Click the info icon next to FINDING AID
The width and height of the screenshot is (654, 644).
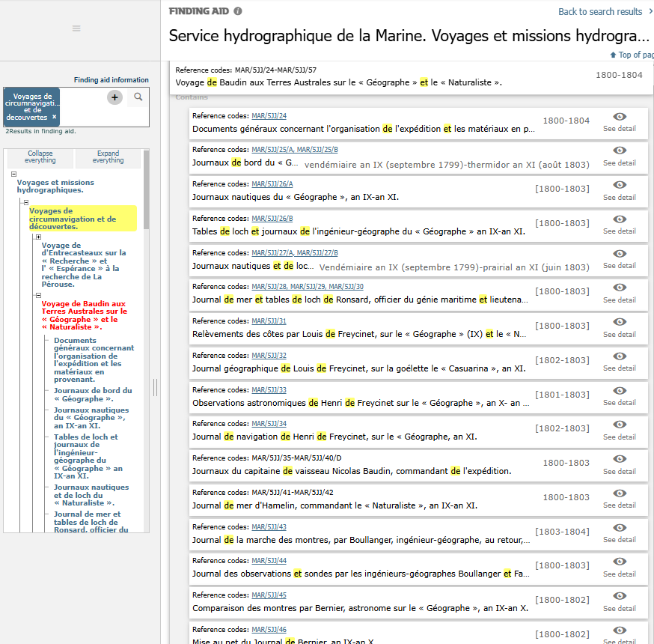point(237,10)
